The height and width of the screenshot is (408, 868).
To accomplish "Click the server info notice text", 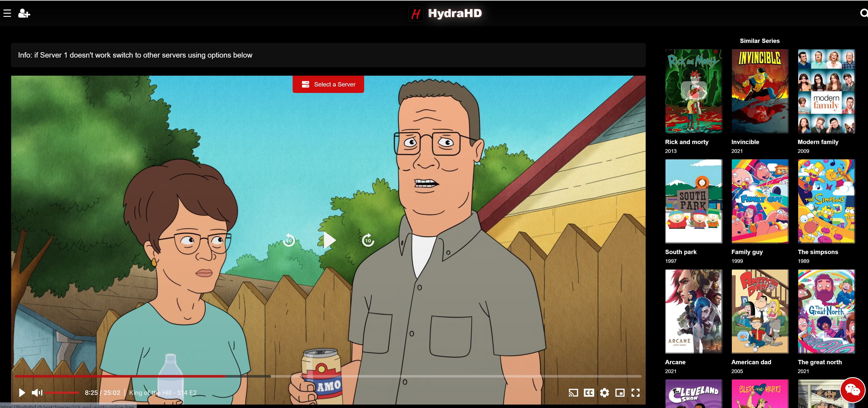I will pos(135,55).
